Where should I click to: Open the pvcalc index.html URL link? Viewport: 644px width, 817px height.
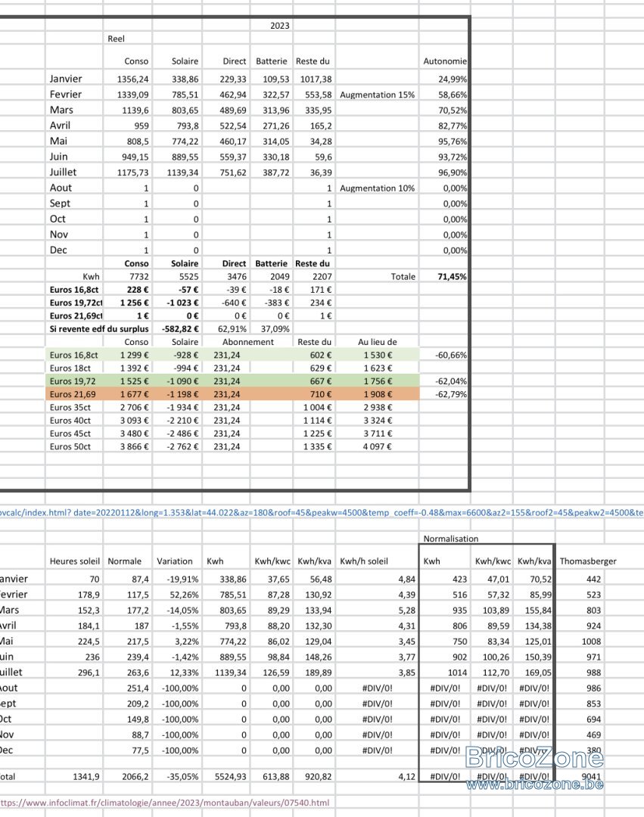click(322, 512)
